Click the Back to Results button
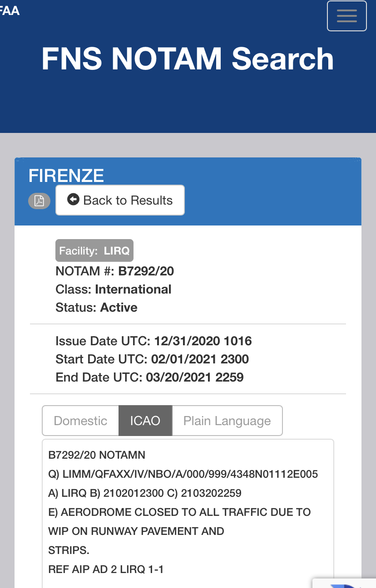 point(120,200)
